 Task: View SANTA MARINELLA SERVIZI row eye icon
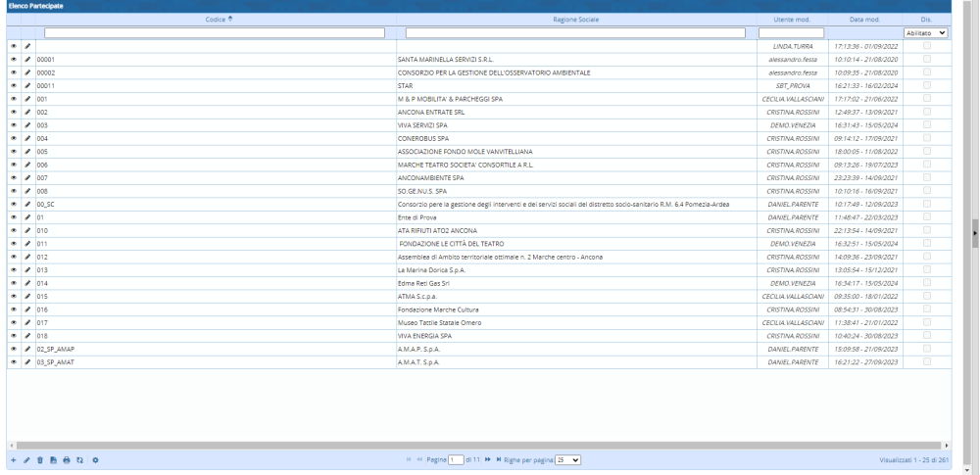(x=14, y=60)
